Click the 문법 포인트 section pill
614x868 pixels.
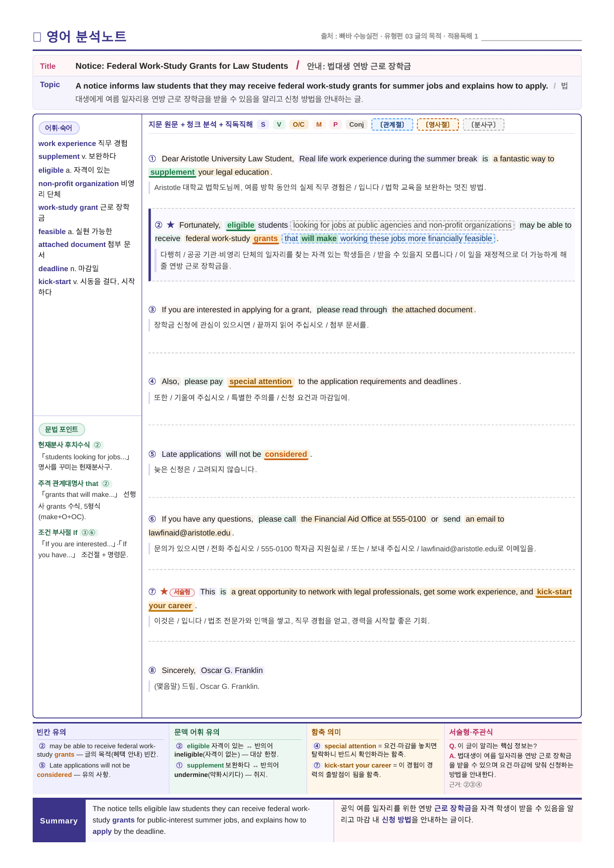[x=61, y=430]
